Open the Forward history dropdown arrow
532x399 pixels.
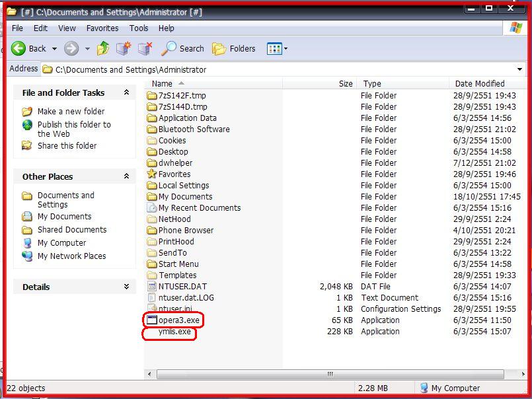(x=87, y=49)
